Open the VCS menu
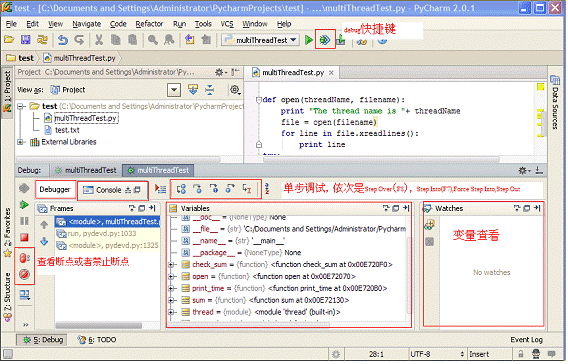This screenshot has height=364, width=568. pos(227,24)
